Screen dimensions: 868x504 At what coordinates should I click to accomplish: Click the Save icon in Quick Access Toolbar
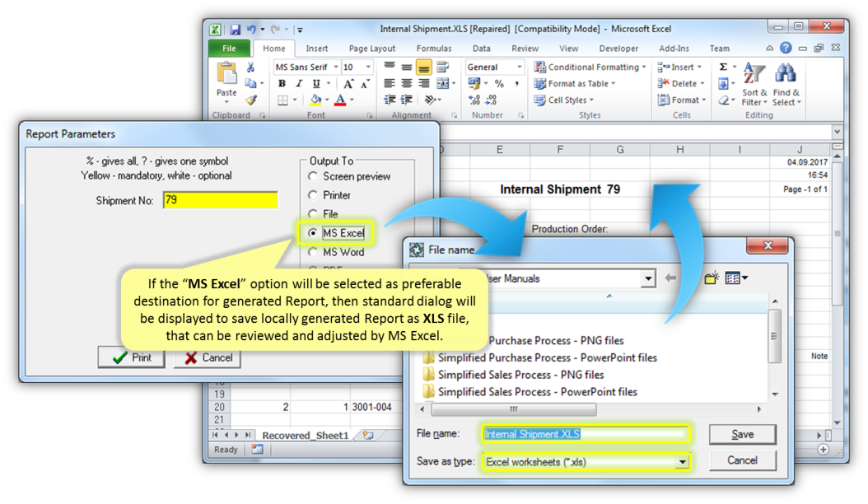236,30
